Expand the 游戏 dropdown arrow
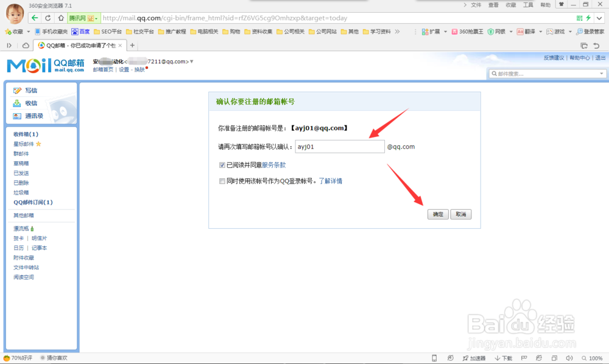The width and height of the screenshot is (609, 364). tap(570, 32)
